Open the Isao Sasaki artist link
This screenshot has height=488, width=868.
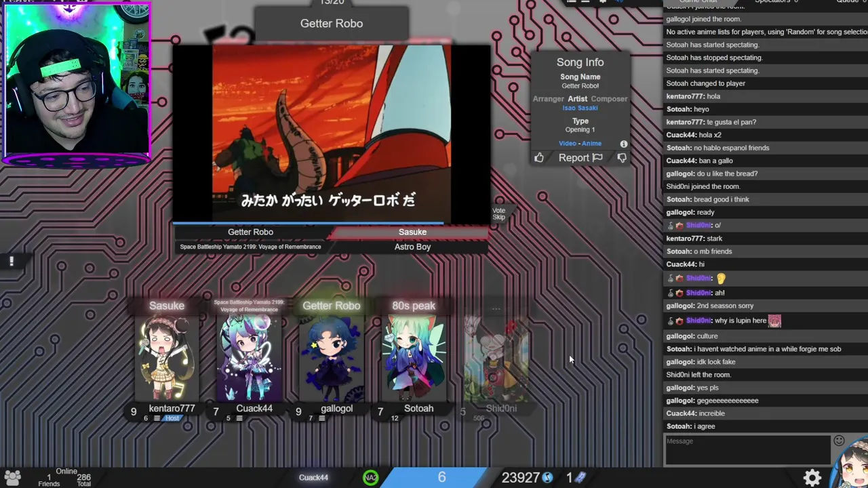580,108
